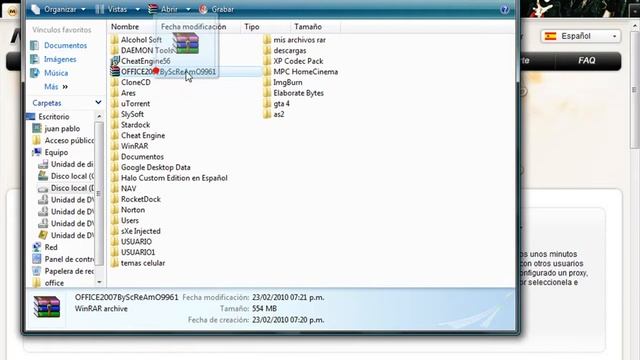Select the Users folder icon
This screenshot has width=640, height=360.
click(115, 220)
